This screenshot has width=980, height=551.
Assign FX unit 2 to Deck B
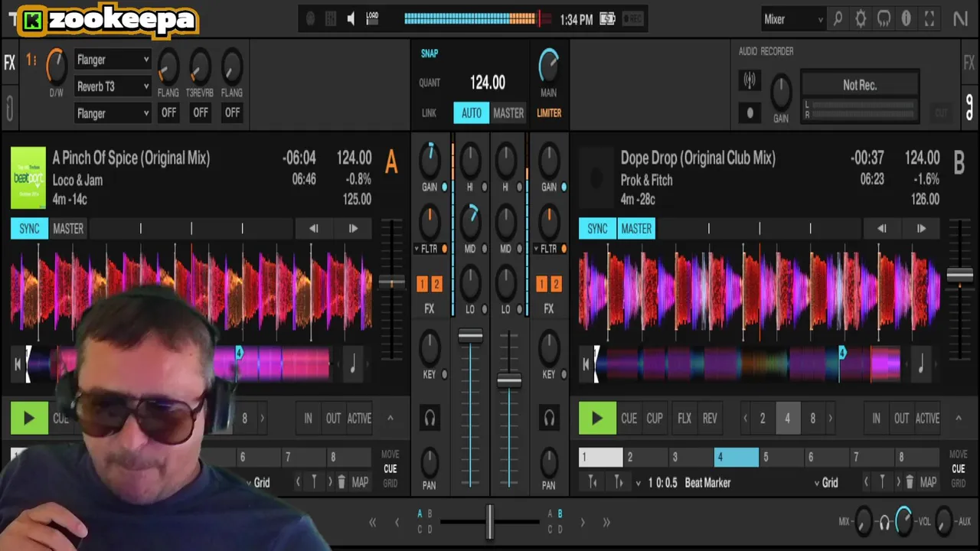point(556,284)
